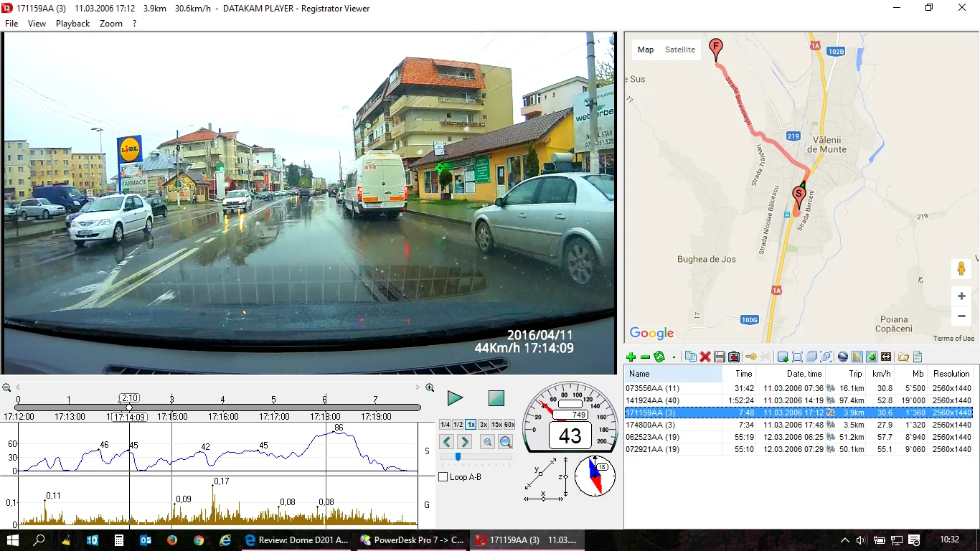The height and width of the screenshot is (551, 980).
Task: Select recording 062523AA (19) in file list
Action: 798,437
